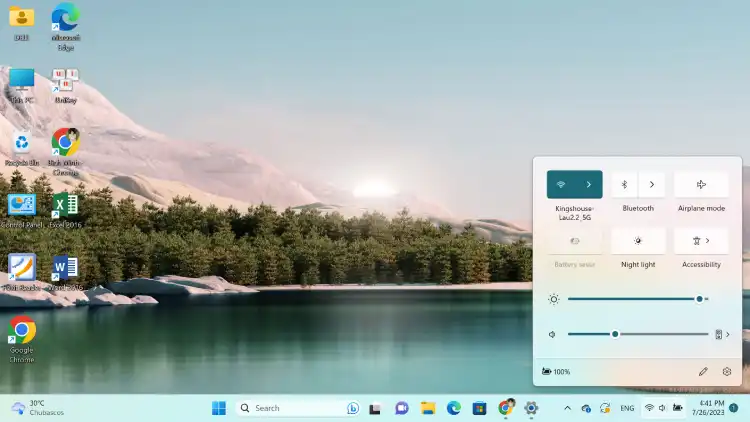The height and width of the screenshot is (422, 750).
Task: Open the clock and date 4:41 PM
Action: click(x=708, y=408)
